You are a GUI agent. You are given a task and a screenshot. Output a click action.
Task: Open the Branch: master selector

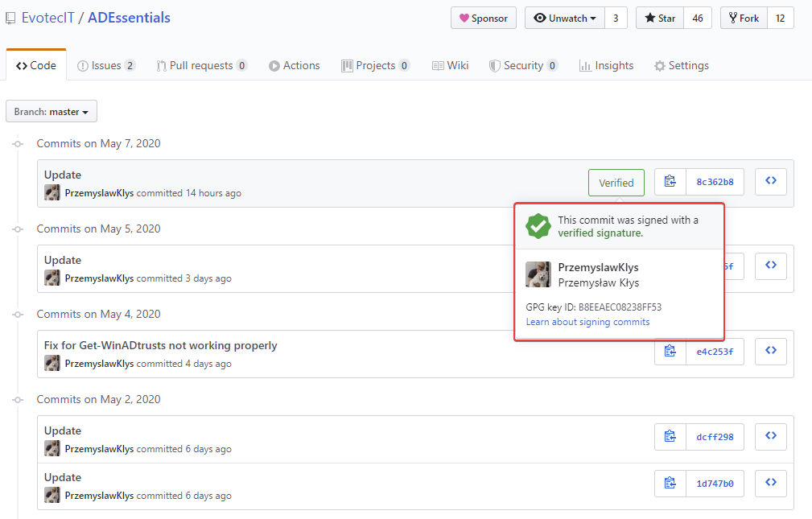pyautogui.click(x=51, y=111)
